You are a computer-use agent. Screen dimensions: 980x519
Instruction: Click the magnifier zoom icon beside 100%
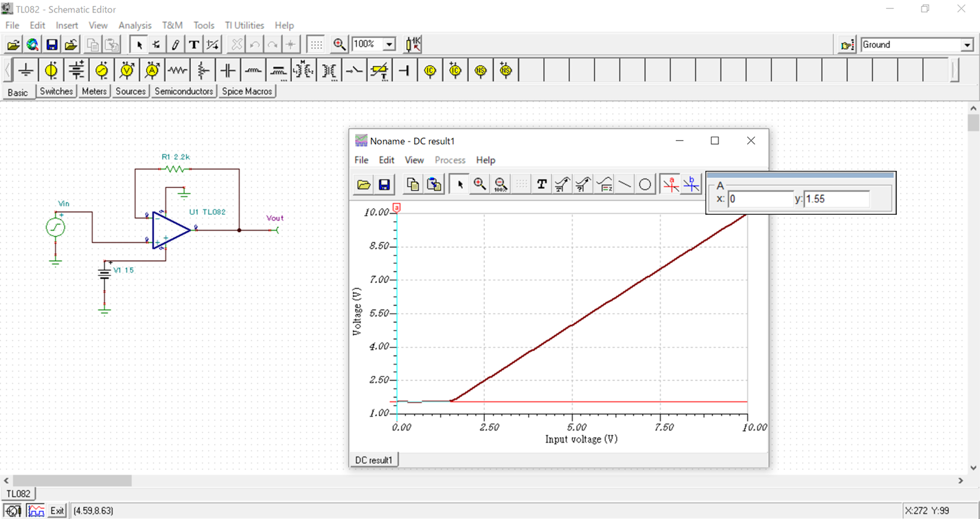(x=339, y=45)
